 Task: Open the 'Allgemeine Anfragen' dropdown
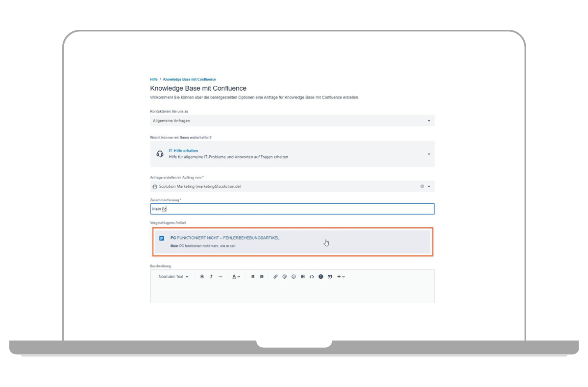pos(292,121)
